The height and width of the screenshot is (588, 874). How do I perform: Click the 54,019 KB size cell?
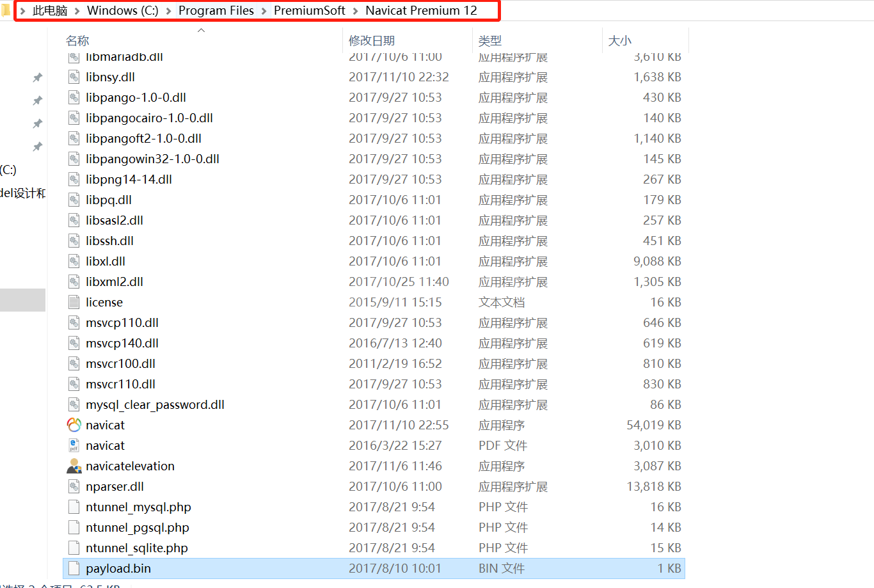point(654,425)
